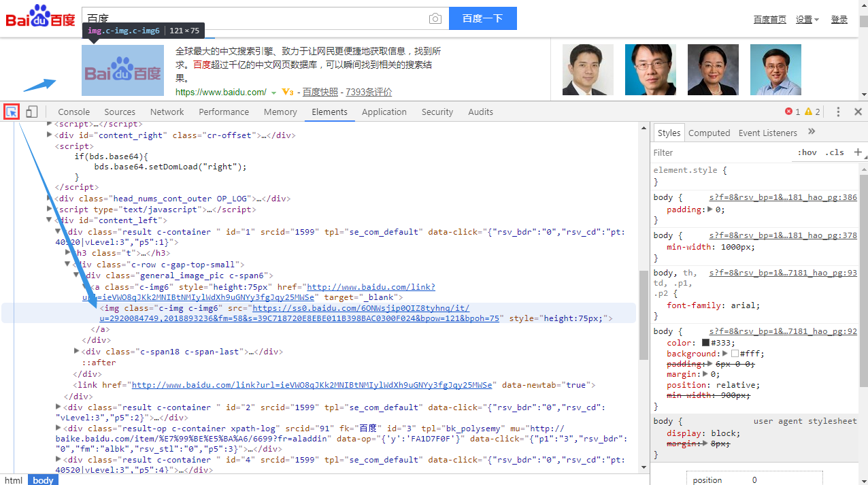This screenshot has height=485, width=868.
Task: Click the #333 color swatch
Action: point(705,344)
